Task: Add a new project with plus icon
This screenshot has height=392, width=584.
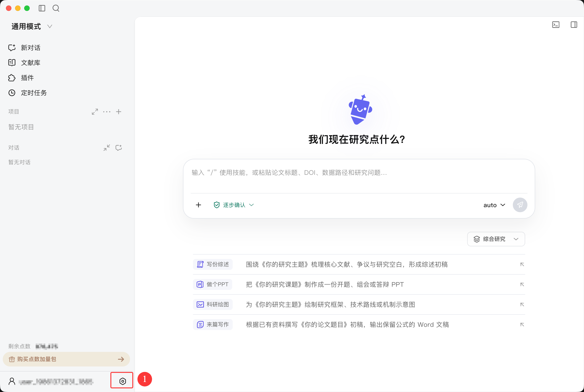Action: pos(119,112)
